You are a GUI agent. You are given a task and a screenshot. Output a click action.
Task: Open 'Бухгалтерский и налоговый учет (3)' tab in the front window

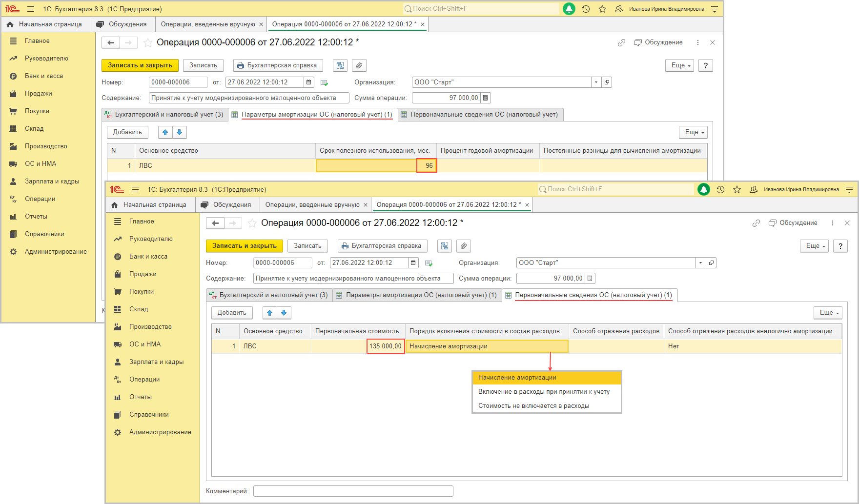pos(270,295)
